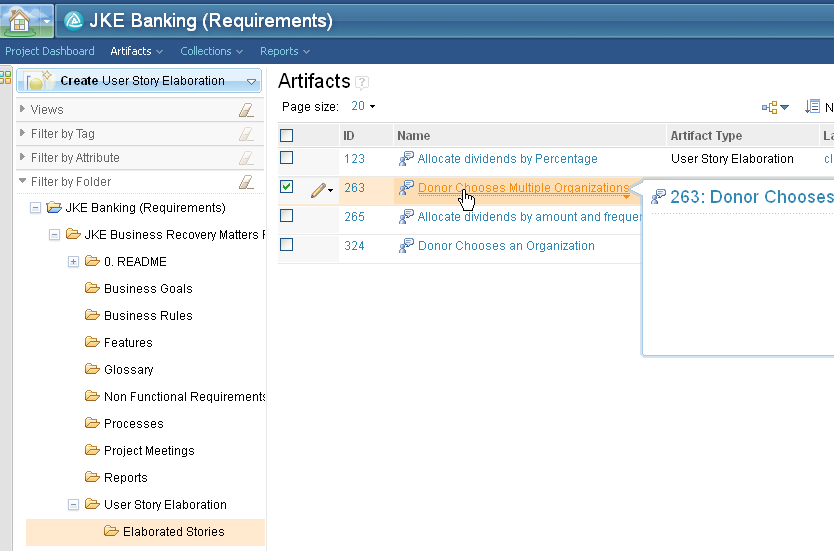
Task: Open the display tree view icon menu
Action: (x=775, y=107)
